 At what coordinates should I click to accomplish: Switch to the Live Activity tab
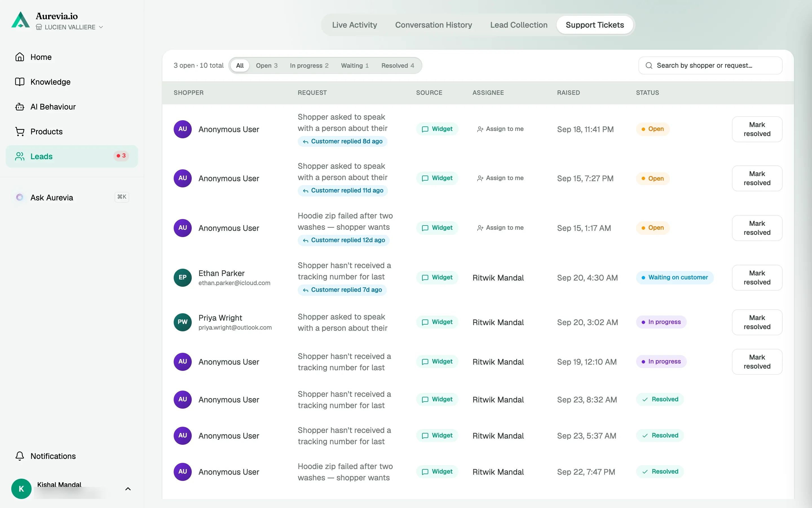pos(354,25)
